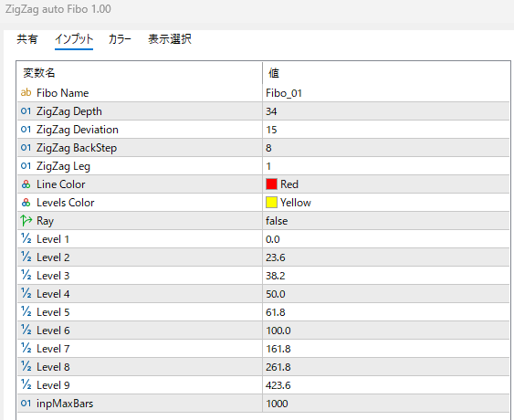Open the Red line color dropdown value

386,184
